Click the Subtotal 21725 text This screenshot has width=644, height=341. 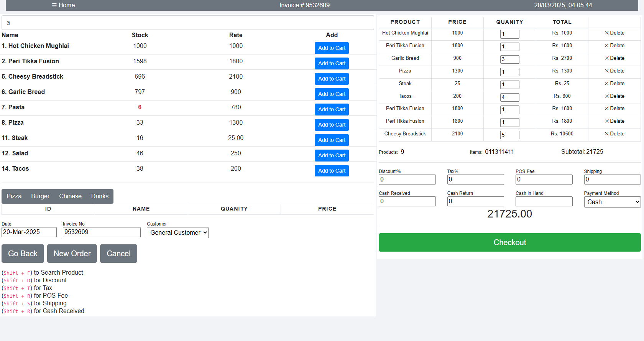[x=582, y=152]
